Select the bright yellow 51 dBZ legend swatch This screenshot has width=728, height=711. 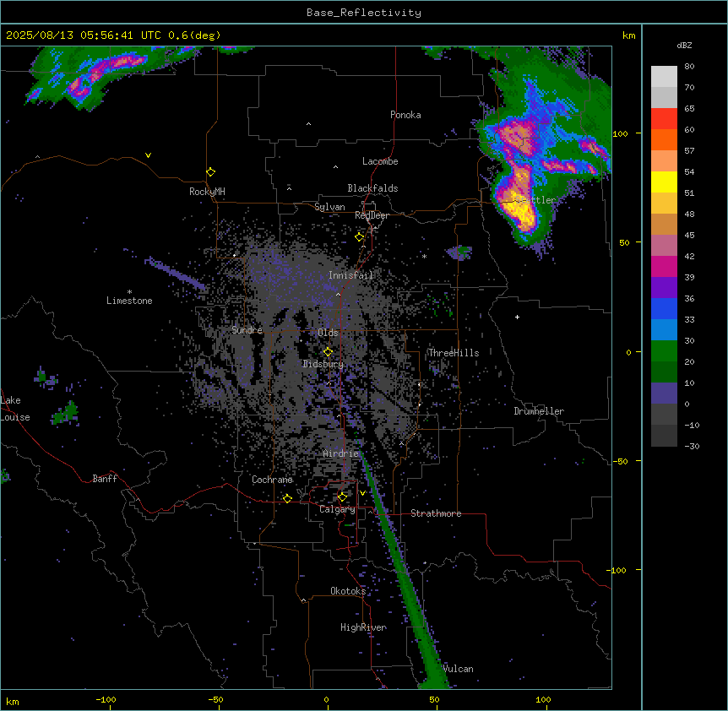(664, 182)
